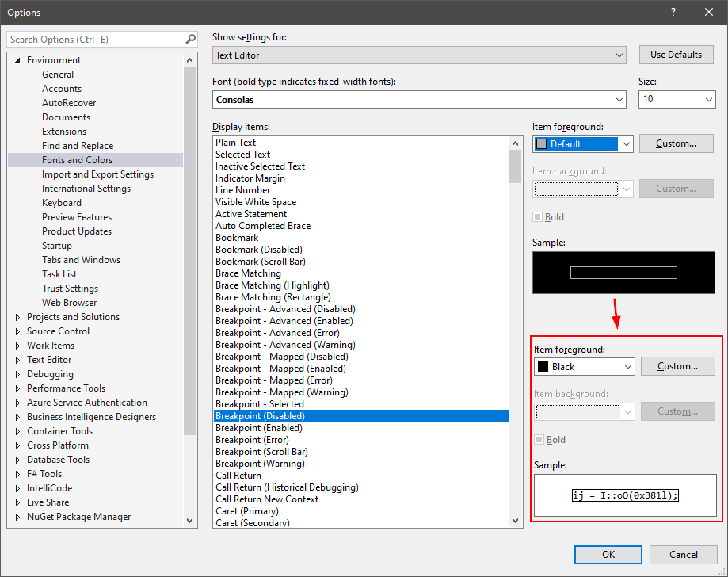Screen dimensions: 728x577
Task: Click the Default foreground color swatch
Action: point(541,144)
